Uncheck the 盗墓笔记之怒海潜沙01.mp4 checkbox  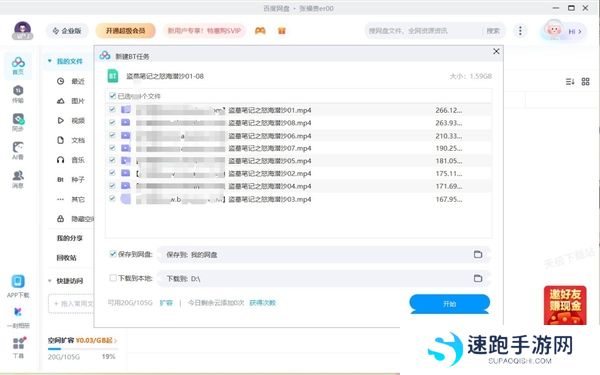[112, 109]
